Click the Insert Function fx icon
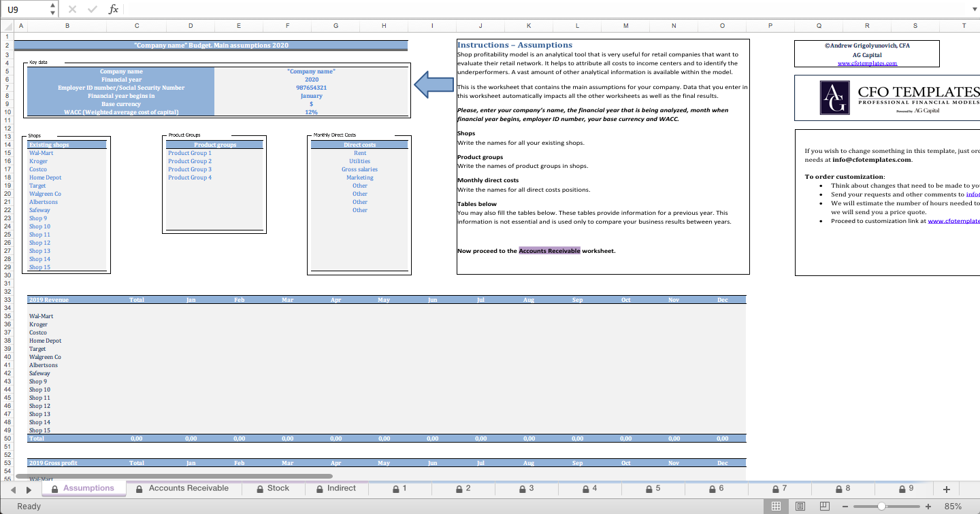Image resolution: width=980 pixels, height=514 pixels. click(114, 10)
